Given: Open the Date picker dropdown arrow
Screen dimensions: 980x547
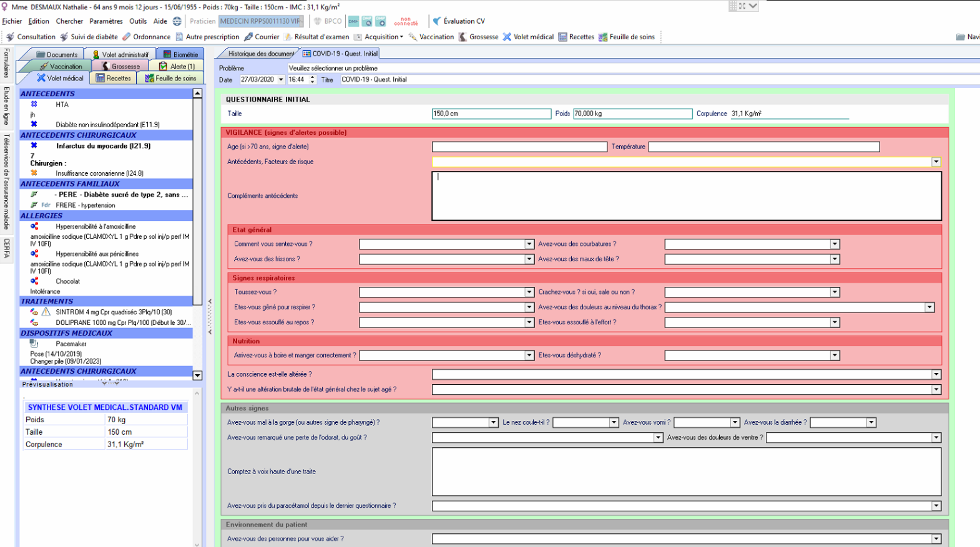Looking at the screenshot, I should coord(281,80).
